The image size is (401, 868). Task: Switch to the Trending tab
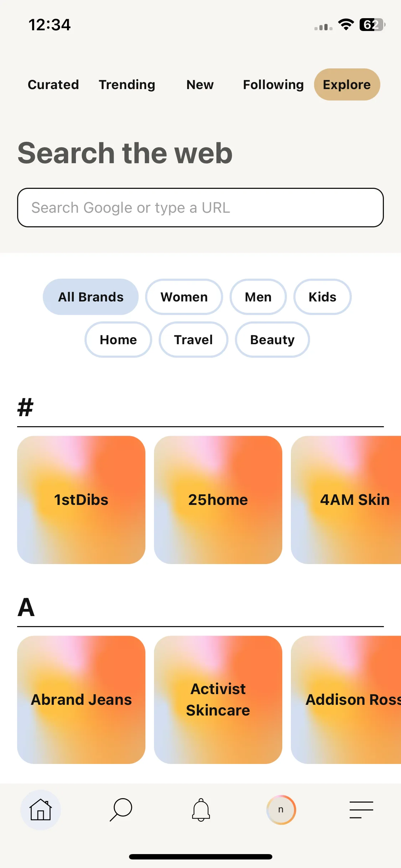(x=127, y=84)
